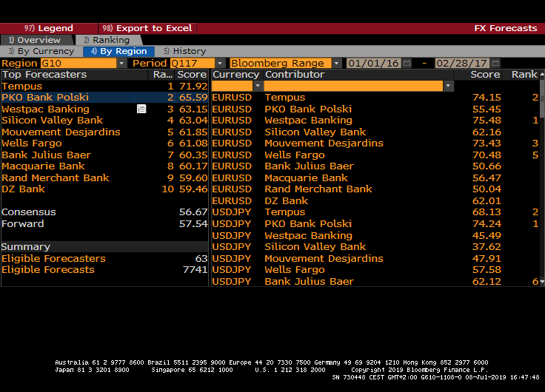The height and width of the screenshot is (392, 545).
Task: Click the end date field 02/28/17
Action: [x=462, y=64]
